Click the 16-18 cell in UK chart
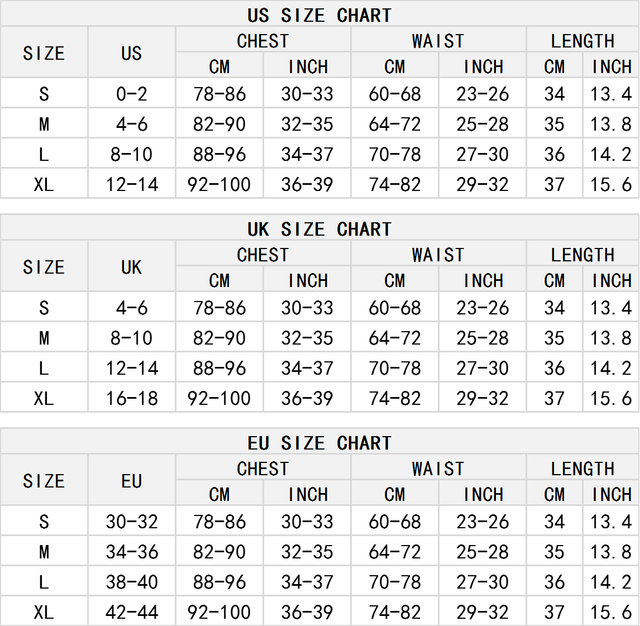Image resolution: width=640 pixels, height=626 pixels. (132, 398)
